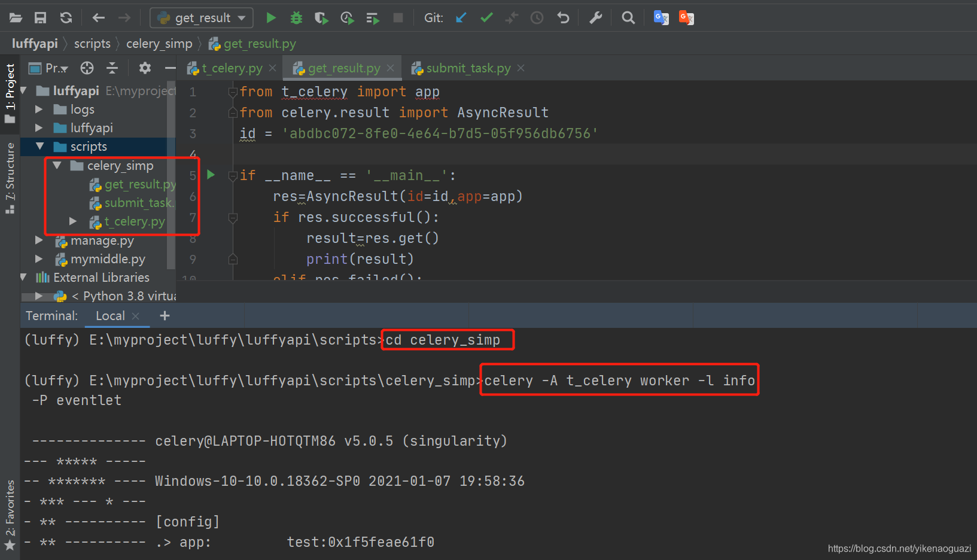
Task: Close the get_result.py tab
Action: (390, 68)
